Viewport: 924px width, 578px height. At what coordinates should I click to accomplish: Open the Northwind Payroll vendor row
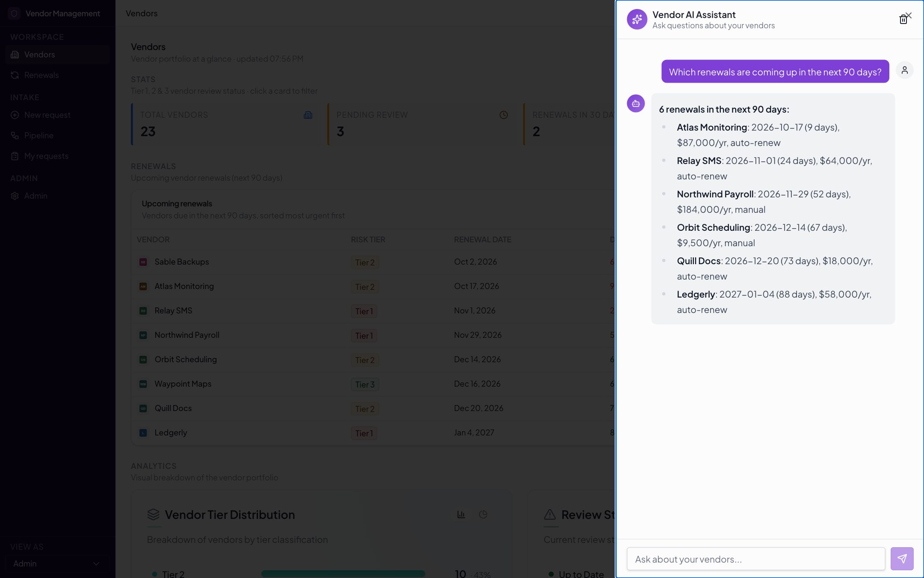(x=373, y=335)
